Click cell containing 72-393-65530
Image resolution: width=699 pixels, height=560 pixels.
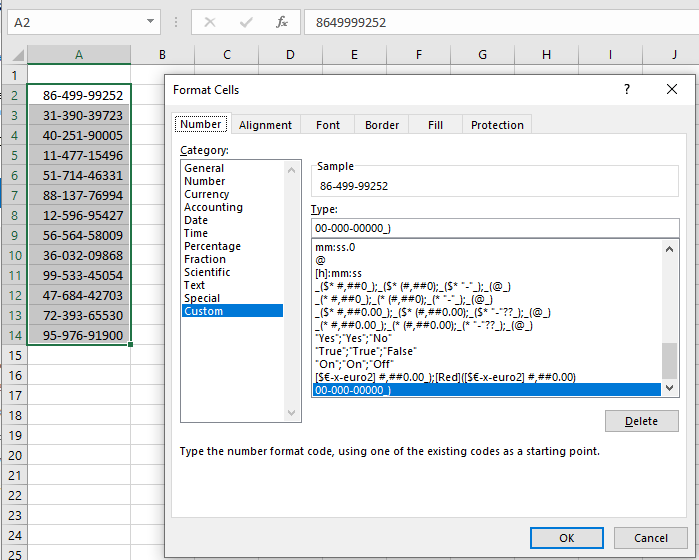pyautogui.click(x=79, y=315)
